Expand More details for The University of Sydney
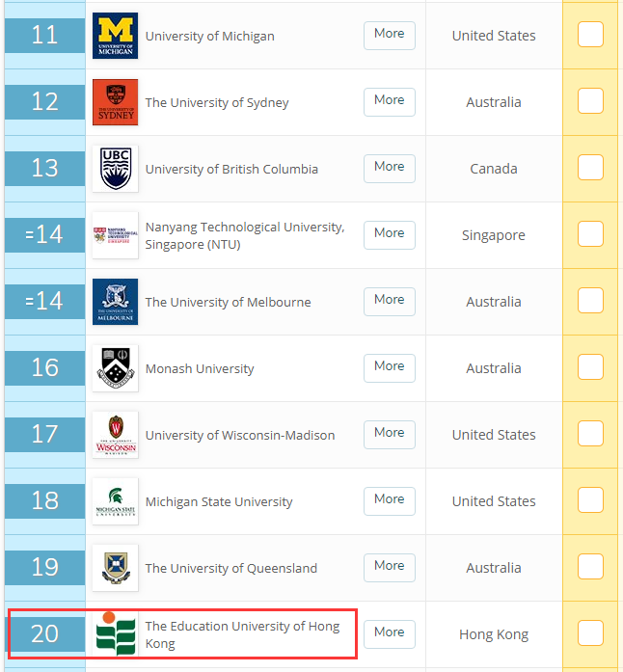 tap(389, 100)
